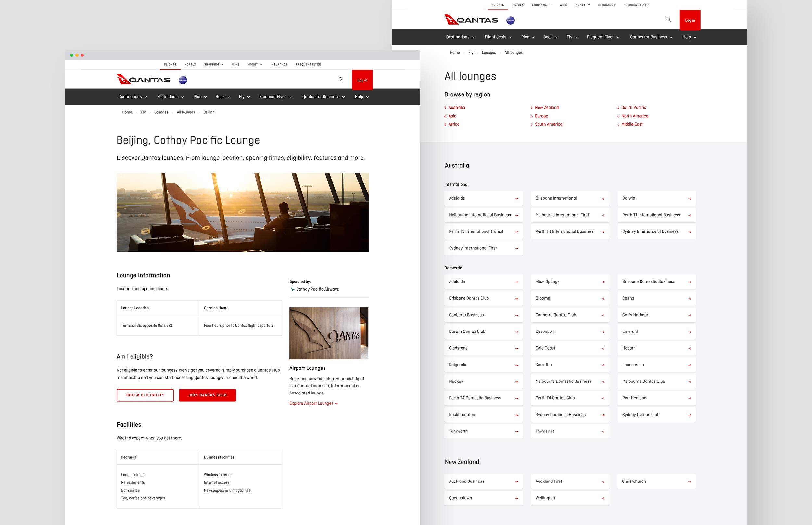Expand Book menu in All lounges window
The width and height of the screenshot is (812, 525).
pos(551,37)
